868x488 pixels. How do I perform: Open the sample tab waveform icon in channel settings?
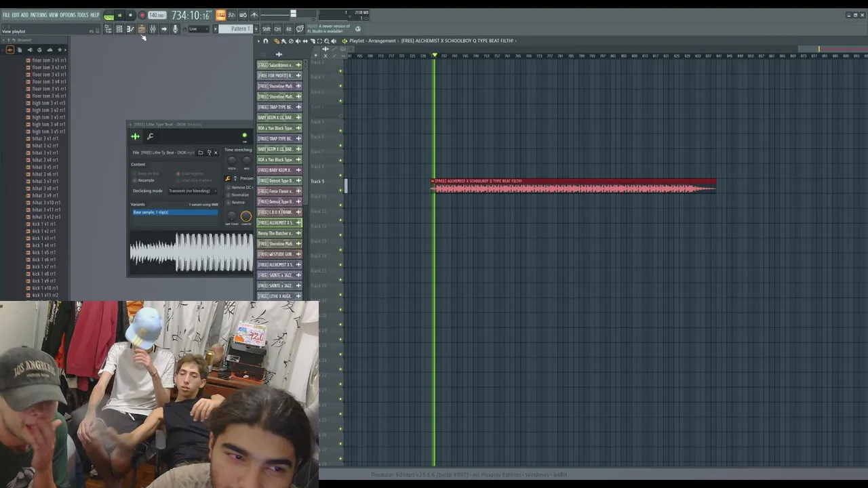[x=136, y=136]
